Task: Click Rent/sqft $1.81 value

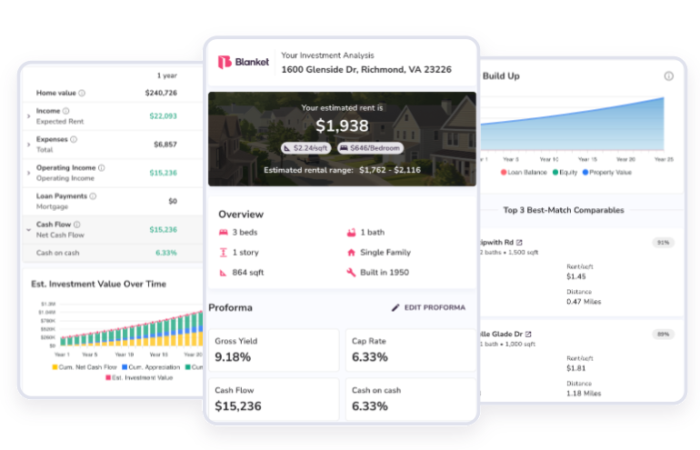Action: 575,368
